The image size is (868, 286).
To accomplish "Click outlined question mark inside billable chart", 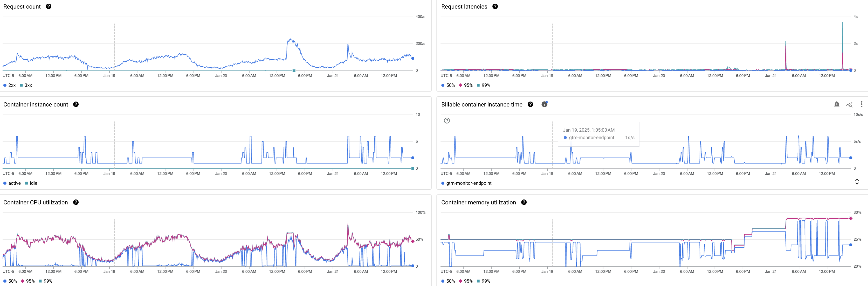I will 447,121.
